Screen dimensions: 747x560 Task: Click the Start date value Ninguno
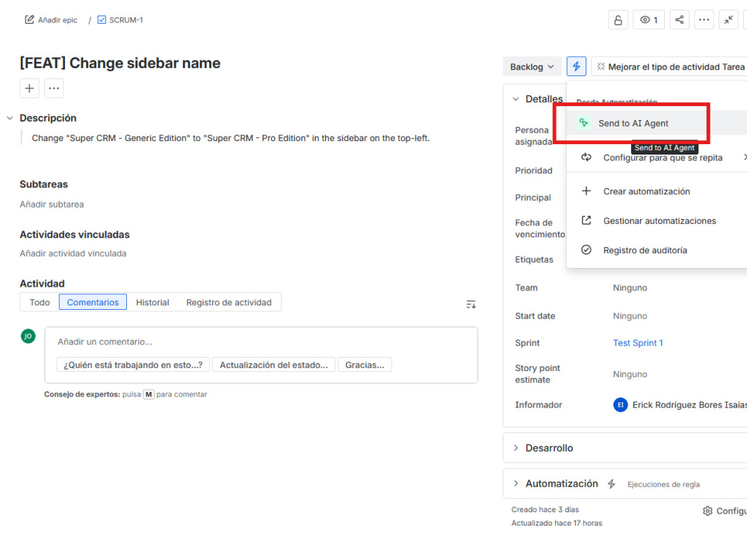[x=630, y=316]
